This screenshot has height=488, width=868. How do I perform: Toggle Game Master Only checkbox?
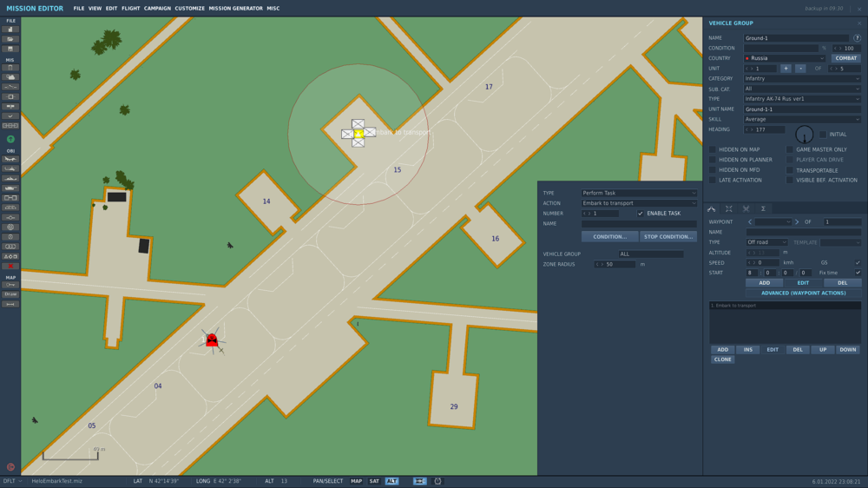[790, 149]
